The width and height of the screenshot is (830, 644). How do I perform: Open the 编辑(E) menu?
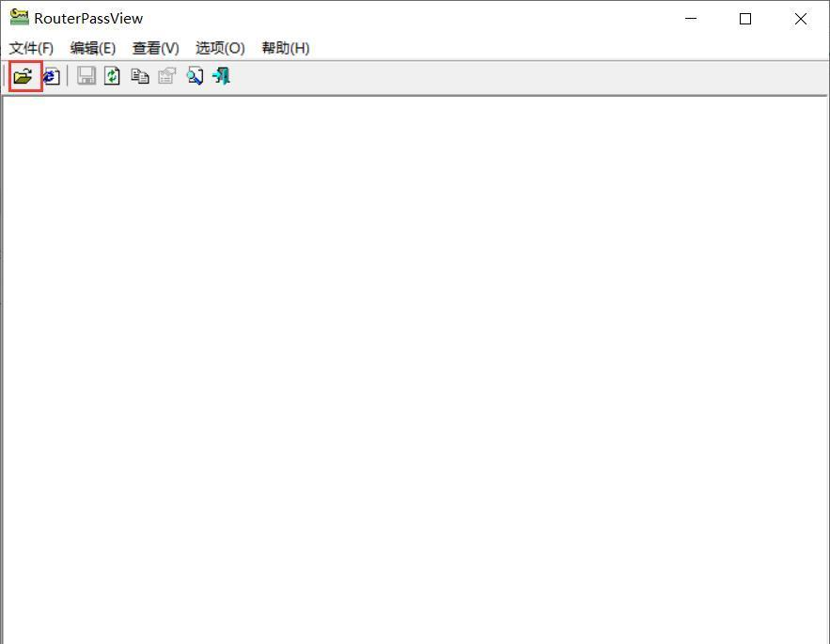(92, 48)
